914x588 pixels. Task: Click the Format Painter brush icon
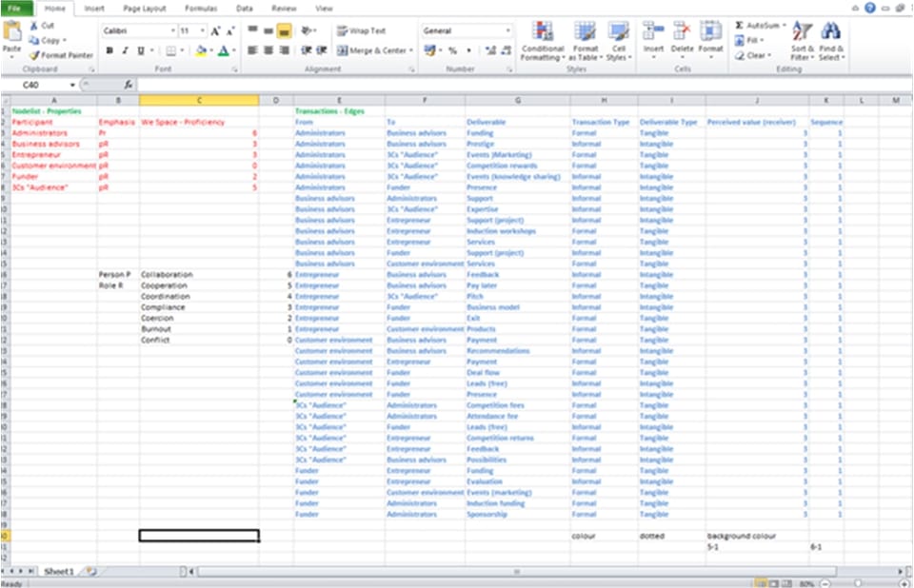34,55
